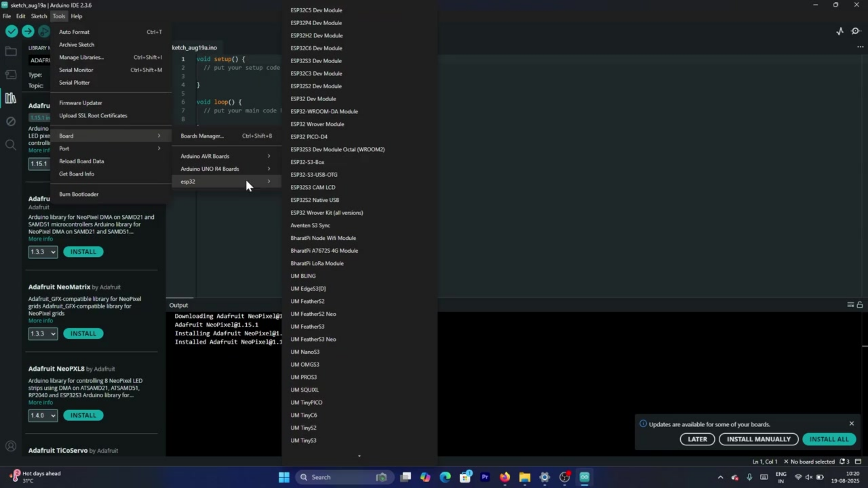The height and width of the screenshot is (488, 868).
Task: Click LATER on updates notification
Action: pos(697,439)
